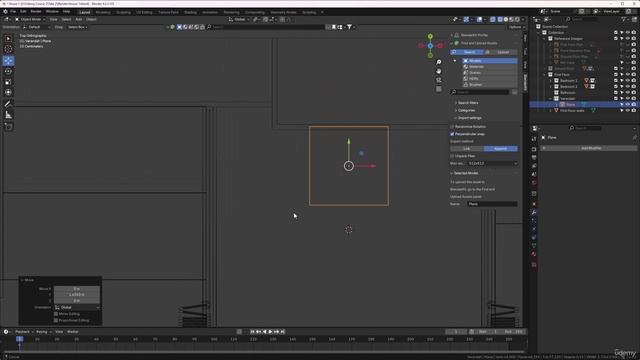This screenshot has width=640, height=360.
Task: Jump to the timeline start frame
Action: (252, 332)
